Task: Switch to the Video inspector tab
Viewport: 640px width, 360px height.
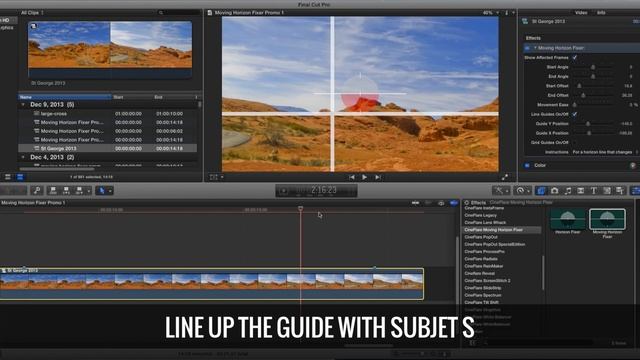Action: (x=581, y=13)
